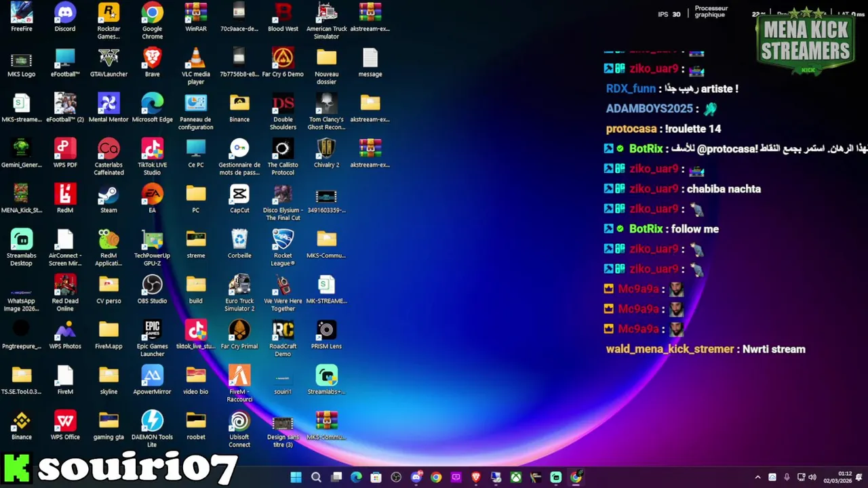Open the Blood West game shortcut
Viewport: 868px width, 488px height.
click(x=283, y=17)
